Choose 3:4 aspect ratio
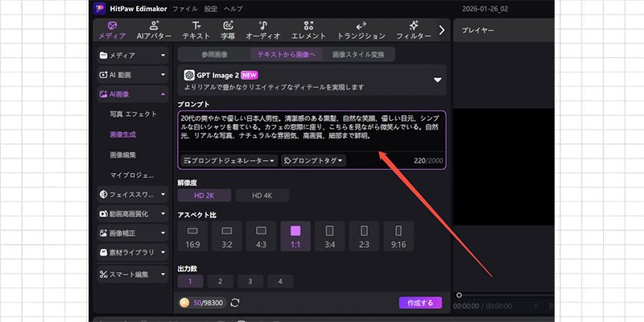Image resolution: width=644 pixels, height=322 pixels. pyautogui.click(x=330, y=237)
